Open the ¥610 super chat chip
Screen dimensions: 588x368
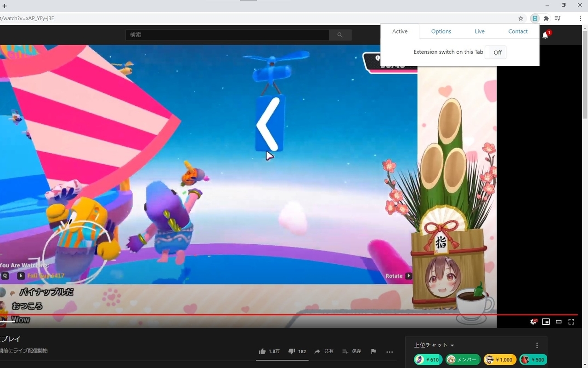pyautogui.click(x=428, y=360)
